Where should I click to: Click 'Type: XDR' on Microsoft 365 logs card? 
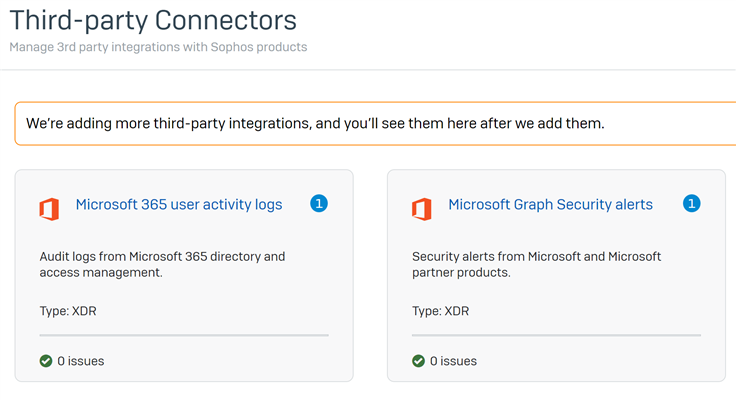click(x=68, y=311)
